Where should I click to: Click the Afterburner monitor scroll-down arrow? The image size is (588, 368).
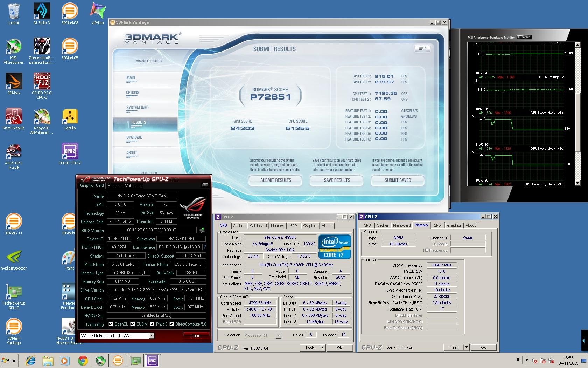[577, 183]
